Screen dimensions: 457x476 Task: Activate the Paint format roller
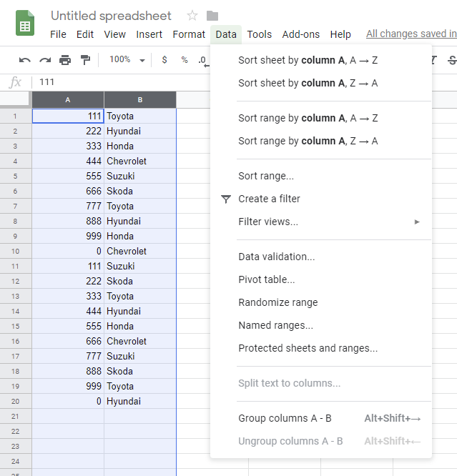pos(85,60)
